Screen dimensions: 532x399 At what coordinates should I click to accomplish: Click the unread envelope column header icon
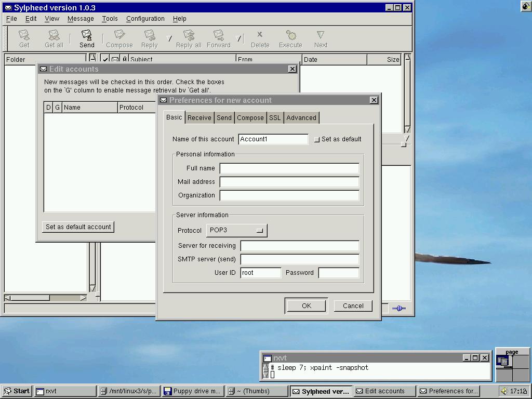tap(115, 60)
